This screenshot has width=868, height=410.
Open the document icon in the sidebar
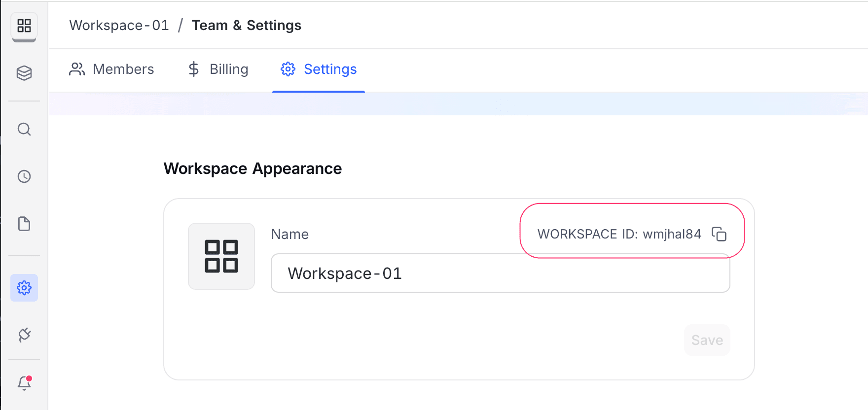(x=24, y=223)
